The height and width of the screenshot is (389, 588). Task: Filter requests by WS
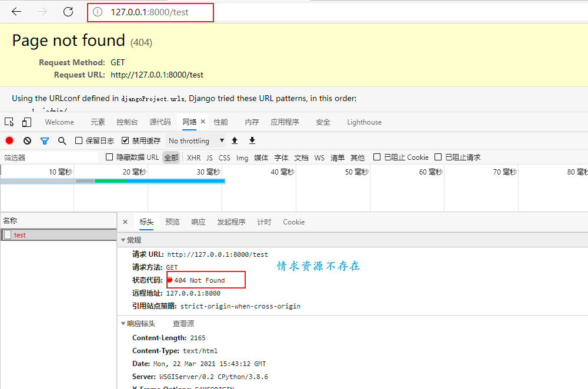[x=319, y=157]
